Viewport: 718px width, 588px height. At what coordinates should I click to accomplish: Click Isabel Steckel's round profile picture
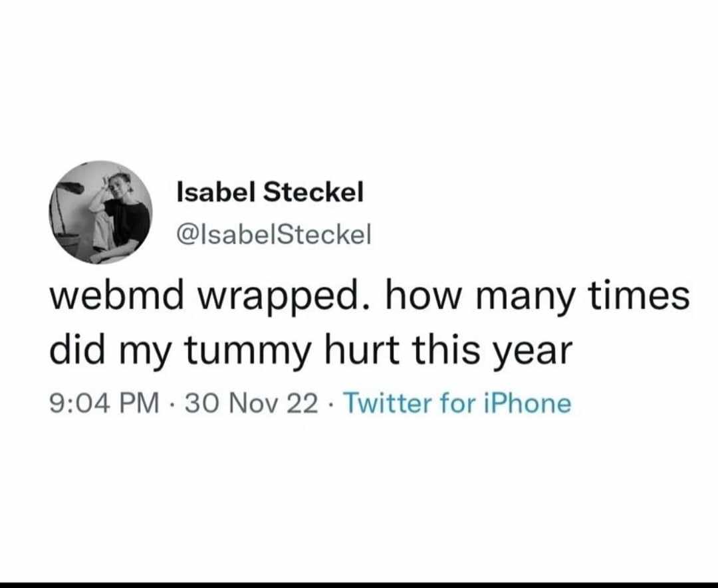click(x=100, y=212)
